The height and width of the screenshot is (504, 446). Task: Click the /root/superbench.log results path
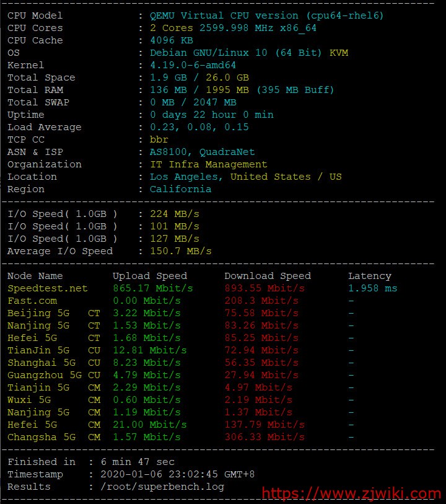pos(162,487)
